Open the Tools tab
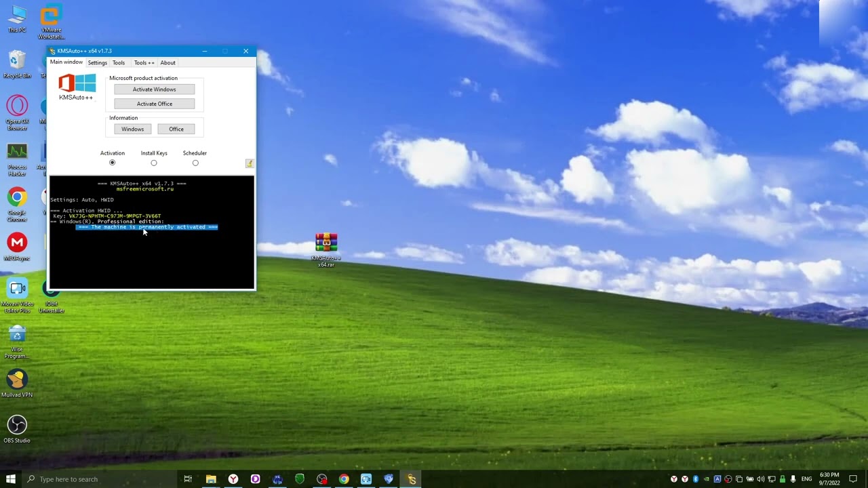Screen dimensions: 868x488 (x=119, y=62)
